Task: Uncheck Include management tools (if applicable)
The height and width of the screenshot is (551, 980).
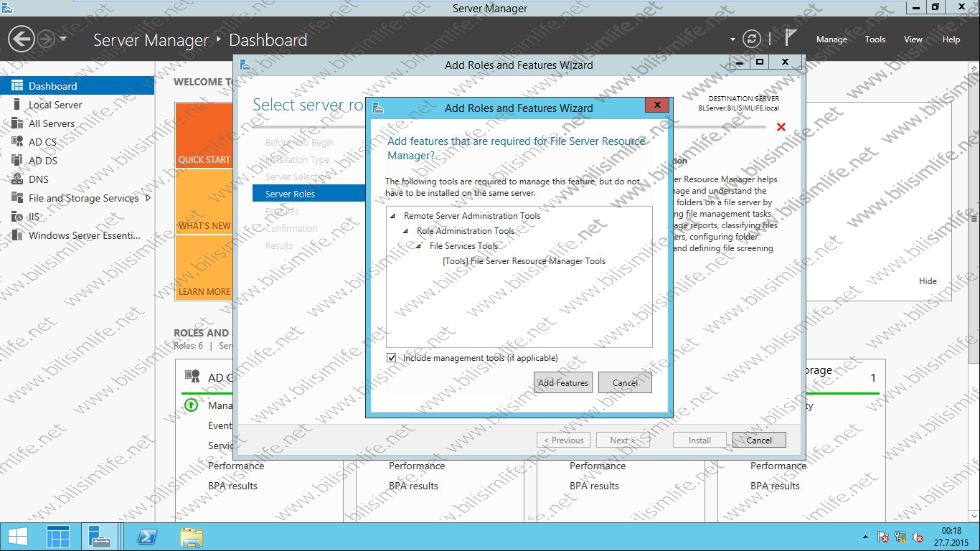Action: point(391,357)
